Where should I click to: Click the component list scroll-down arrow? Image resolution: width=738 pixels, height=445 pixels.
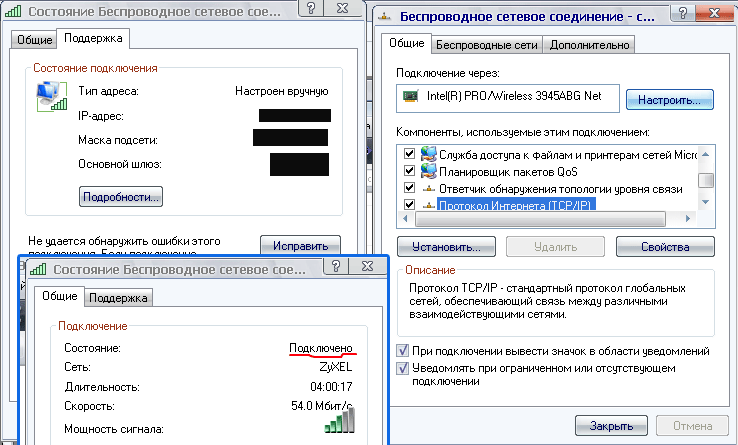click(x=705, y=202)
